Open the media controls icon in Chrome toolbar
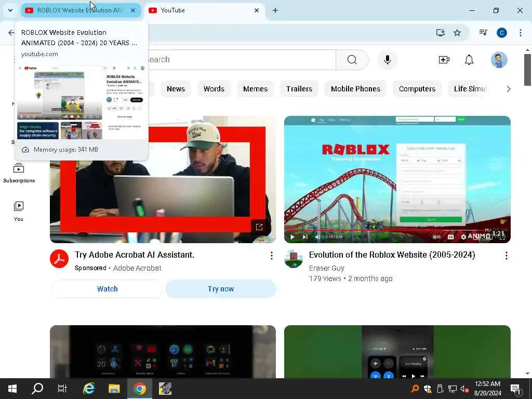This screenshot has height=399, width=532. click(x=483, y=33)
